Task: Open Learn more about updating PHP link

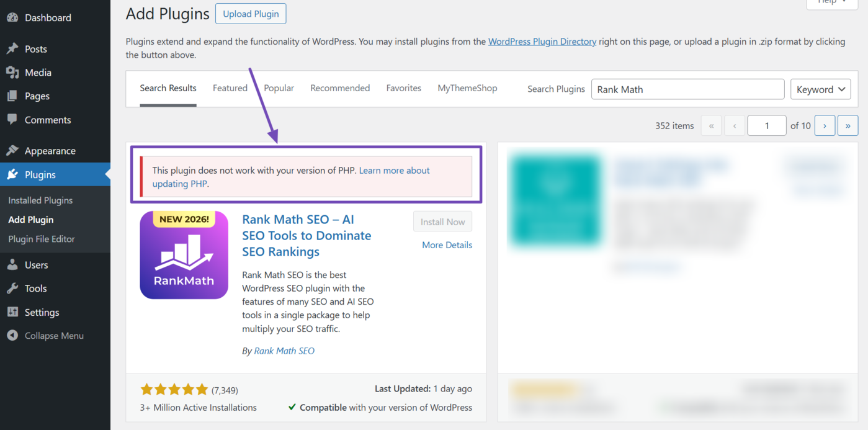Action: 291,177
